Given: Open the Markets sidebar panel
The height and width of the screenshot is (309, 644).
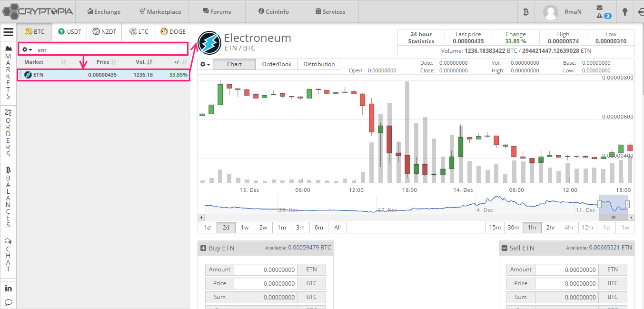Looking at the screenshot, I should coord(8,72).
